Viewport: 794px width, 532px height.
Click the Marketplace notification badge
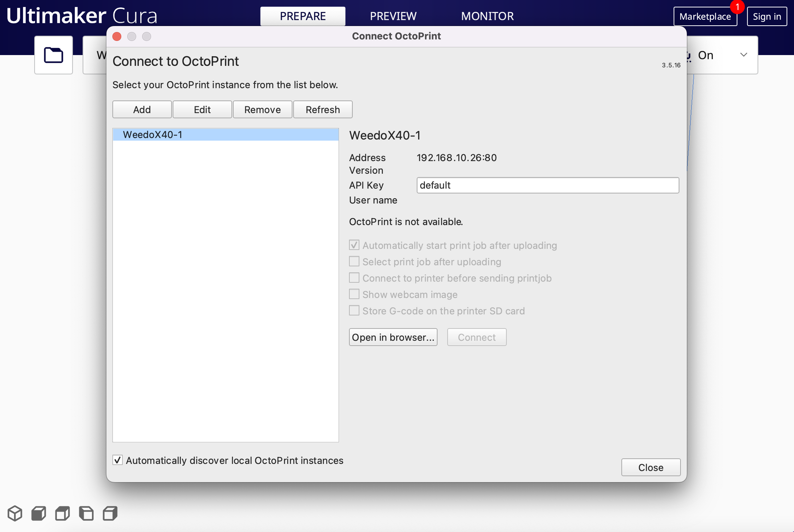[737, 7]
